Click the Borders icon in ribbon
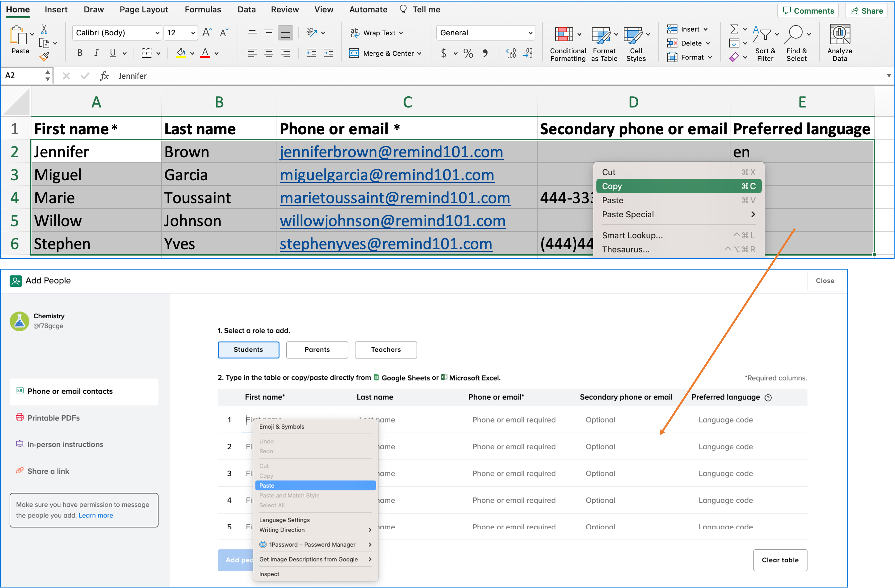Viewport: 895px width, 588px height. point(146,53)
